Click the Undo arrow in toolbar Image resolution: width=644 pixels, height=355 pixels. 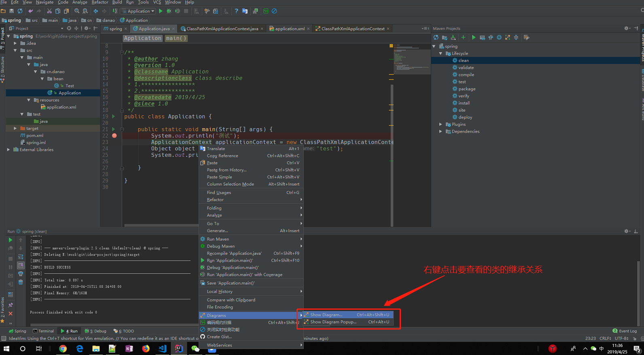click(x=30, y=11)
